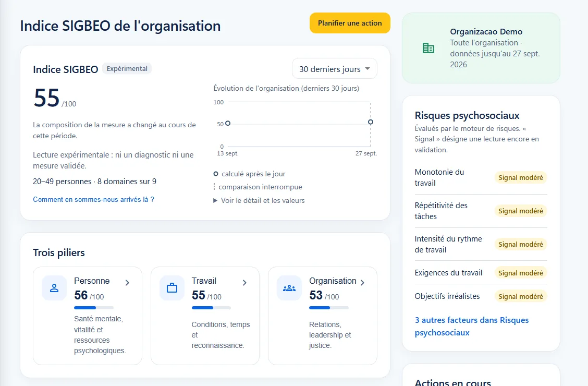The height and width of the screenshot is (386, 588).
Task: Click the comparaison interrompue legend entry
Action: [258, 187]
